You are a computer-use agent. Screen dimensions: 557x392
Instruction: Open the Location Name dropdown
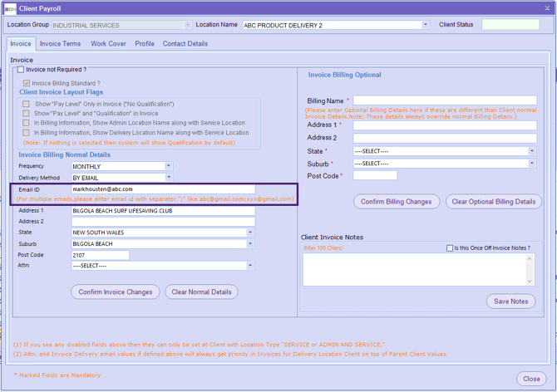pyautogui.click(x=425, y=25)
